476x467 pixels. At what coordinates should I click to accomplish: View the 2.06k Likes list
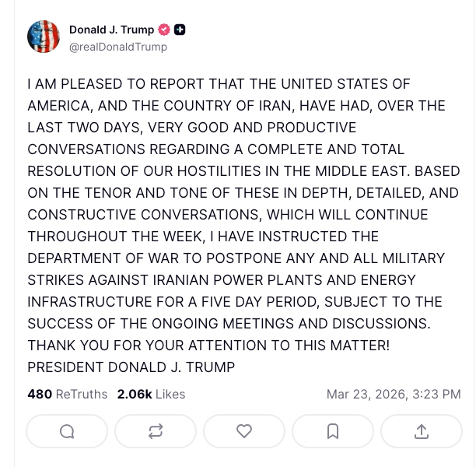(151, 395)
